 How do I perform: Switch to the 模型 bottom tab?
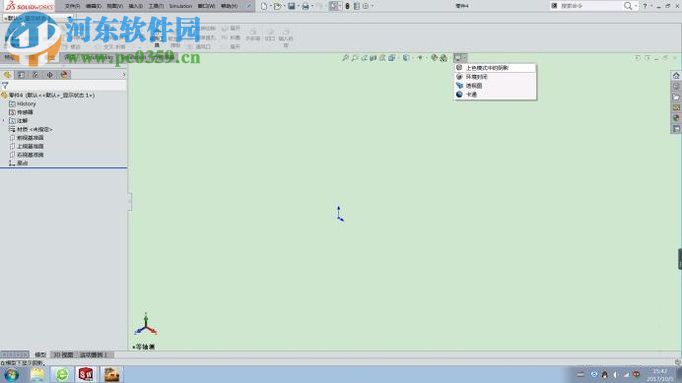click(x=40, y=355)
